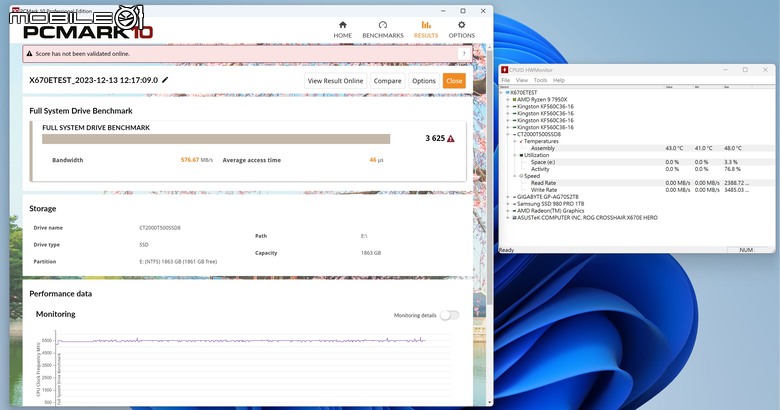Click the ASUSTeK motherboard icon in HWMonitor
The image size is (780, 410).
pos(514,218)
